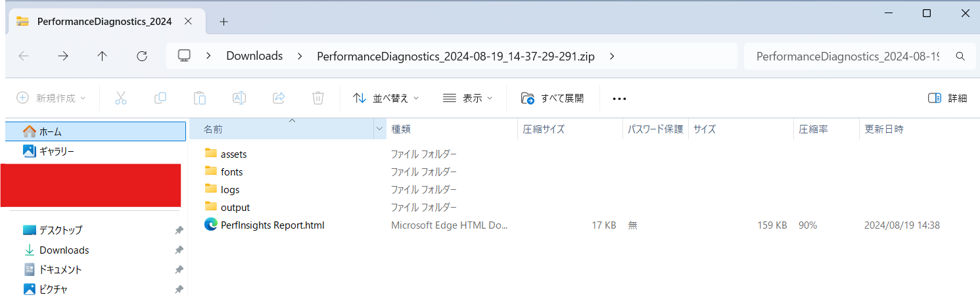This screenshot has height=297, width=980.
Task: Open the three-dot more options menu
Action: pos(619,99)
